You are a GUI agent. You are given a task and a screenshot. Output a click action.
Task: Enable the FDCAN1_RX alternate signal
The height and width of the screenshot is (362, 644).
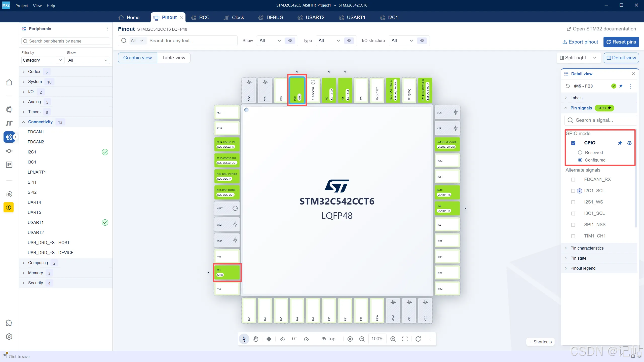573,179
